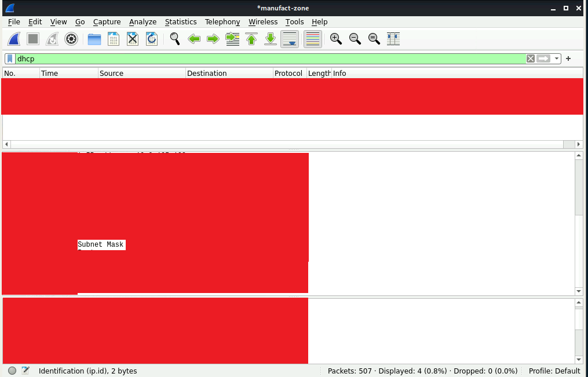
Task: Stop the running capture
Action: pos(33,39)
